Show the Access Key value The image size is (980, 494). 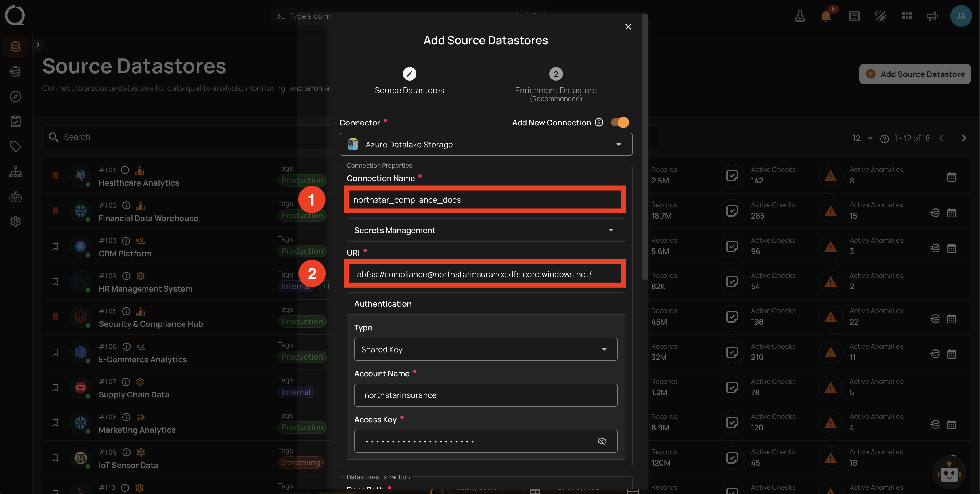(x=602, y=441)
